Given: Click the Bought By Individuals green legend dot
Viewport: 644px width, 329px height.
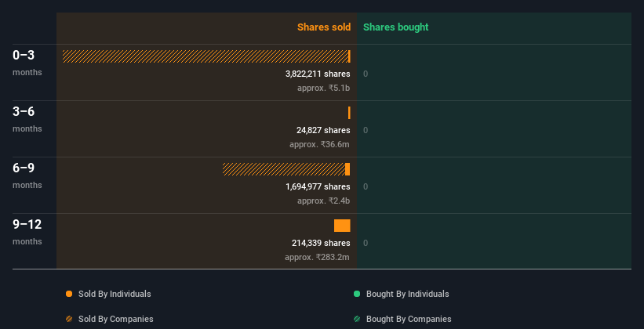Looking at the screenshot, I should point(357,294).
